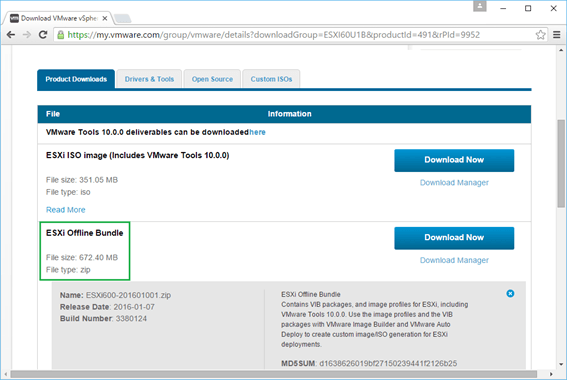Open Chrome hamburger menu
567x380 pixels.
click(557, 35)
